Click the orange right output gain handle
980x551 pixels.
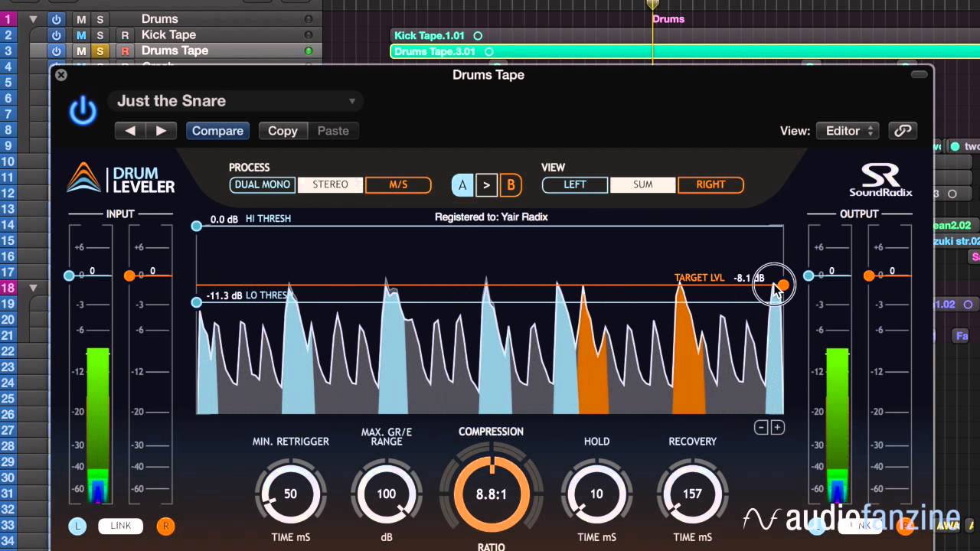(x=869, y=275)
